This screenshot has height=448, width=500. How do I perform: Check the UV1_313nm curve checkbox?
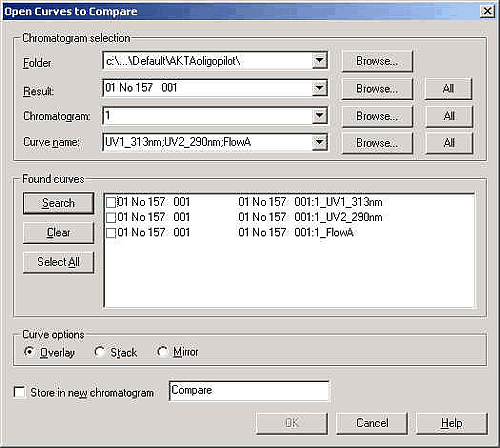click(111, 202)
